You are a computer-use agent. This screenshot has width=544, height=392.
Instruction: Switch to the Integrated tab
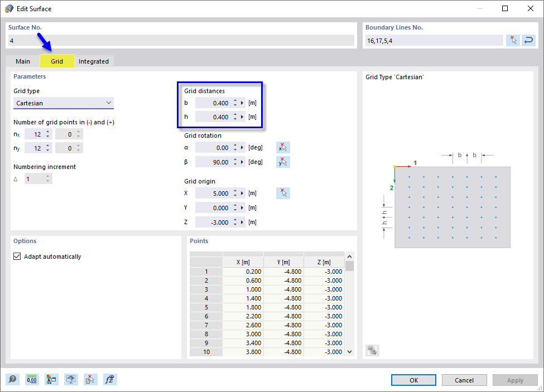94,61
